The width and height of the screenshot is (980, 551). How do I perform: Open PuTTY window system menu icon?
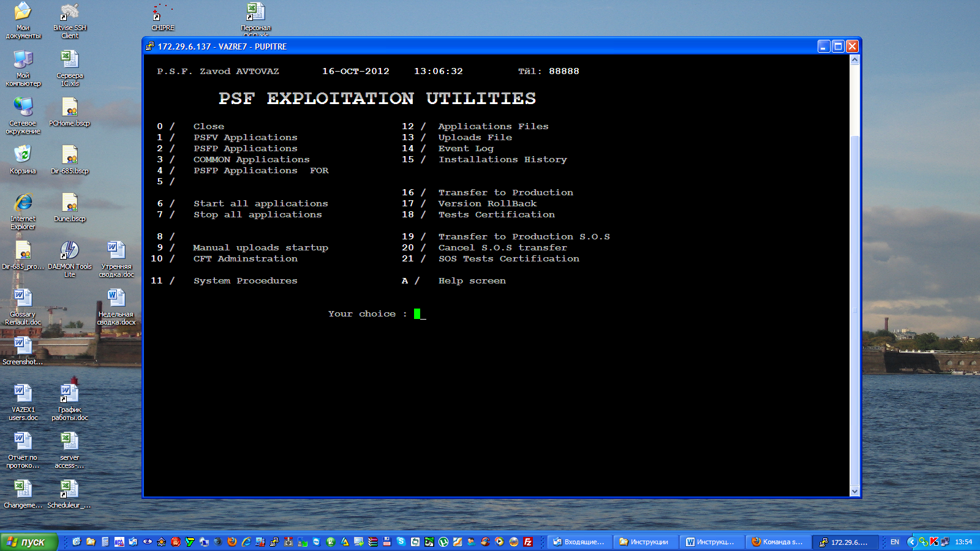(150, 46)
